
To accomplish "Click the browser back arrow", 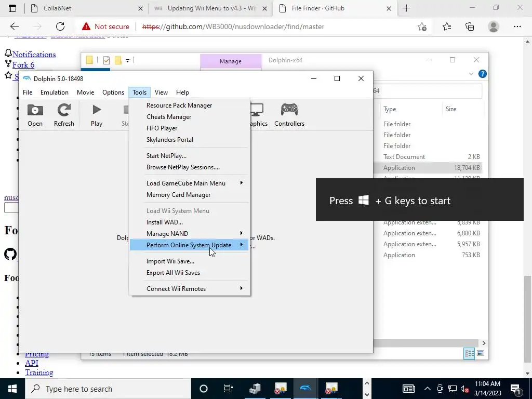I will (x=14, y=26).
